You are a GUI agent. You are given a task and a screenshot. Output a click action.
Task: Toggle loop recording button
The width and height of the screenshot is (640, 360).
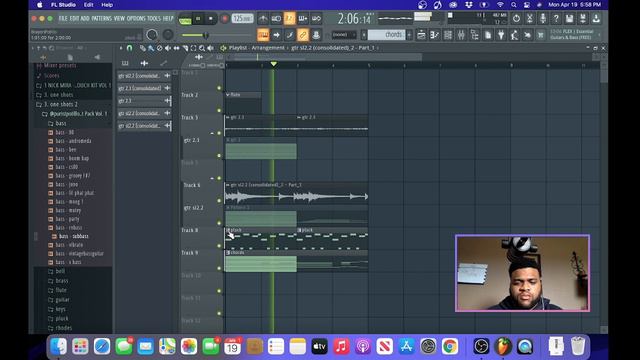click(x=316, y=18)
